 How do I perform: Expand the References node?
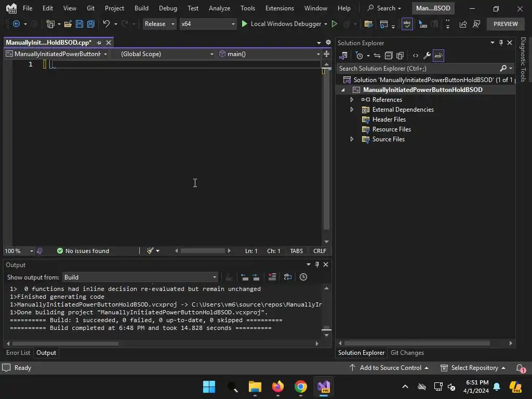click(352, 99)
